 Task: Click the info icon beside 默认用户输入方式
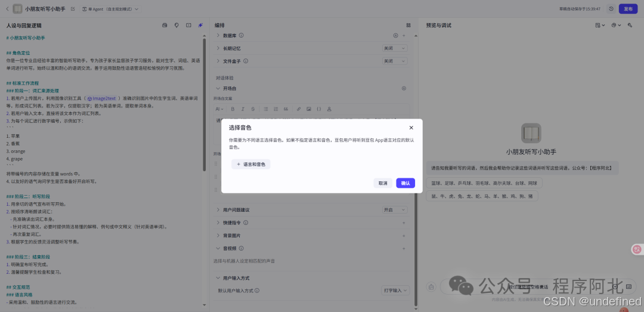257,291
